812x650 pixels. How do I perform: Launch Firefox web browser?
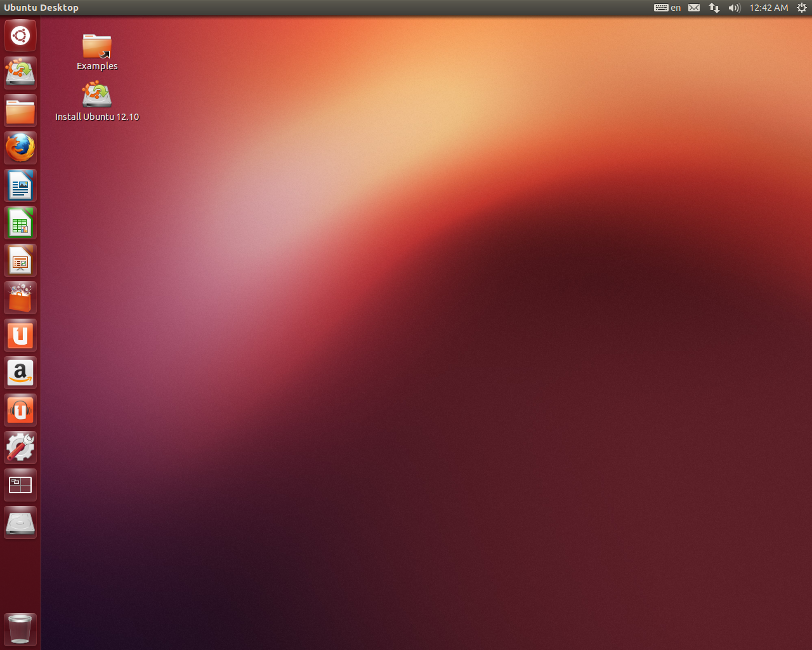[x=20, y=147]
